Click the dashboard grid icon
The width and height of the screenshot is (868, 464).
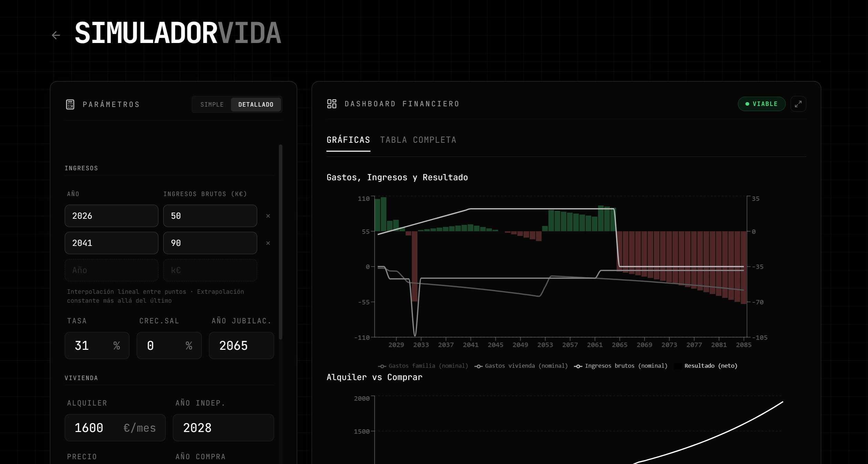pos(332,104)
